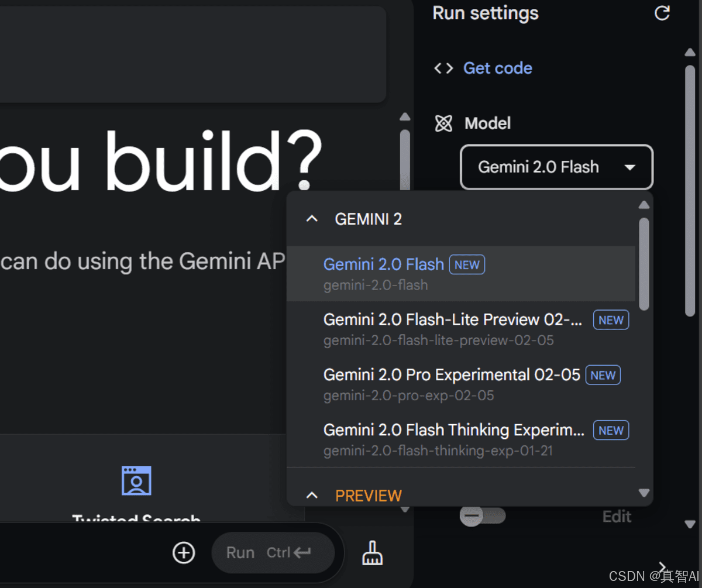Screen dimensions: 702x588
Task: Click the reset run settings refresh icon
Action: click(x=662, y=13)
